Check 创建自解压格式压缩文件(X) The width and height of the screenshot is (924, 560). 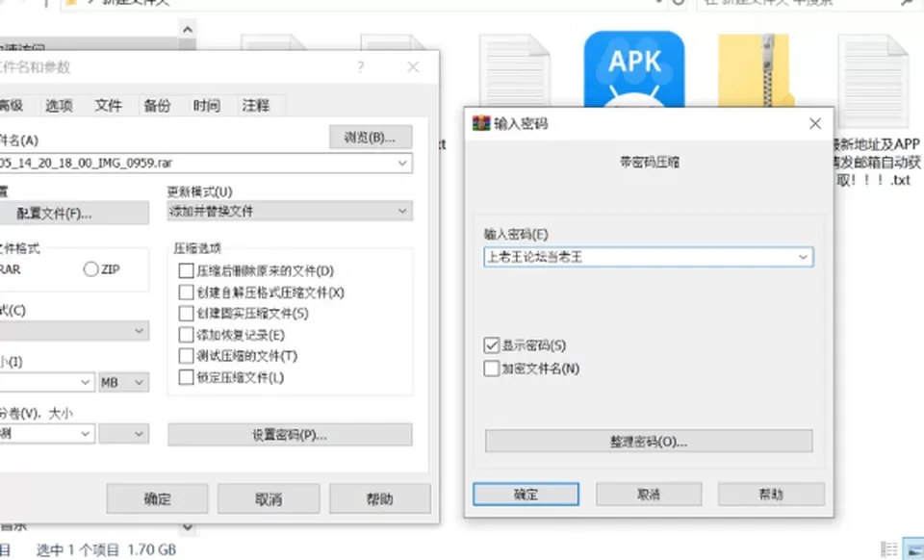point(186,293)
